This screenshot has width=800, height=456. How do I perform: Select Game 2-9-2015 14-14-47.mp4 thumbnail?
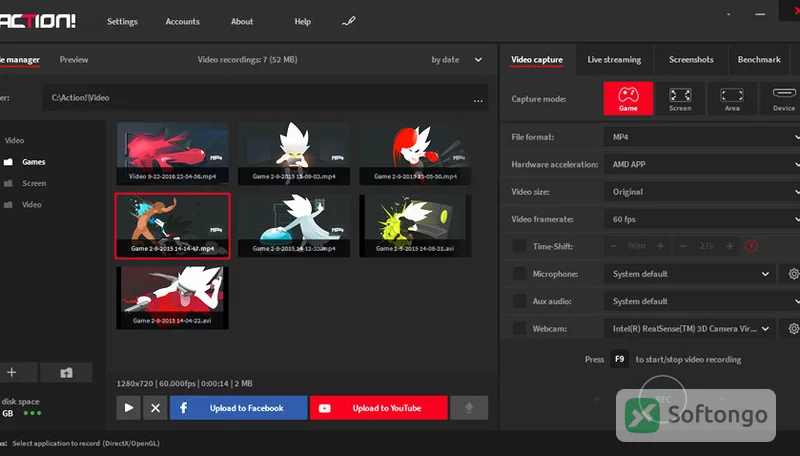coord(172,225)
